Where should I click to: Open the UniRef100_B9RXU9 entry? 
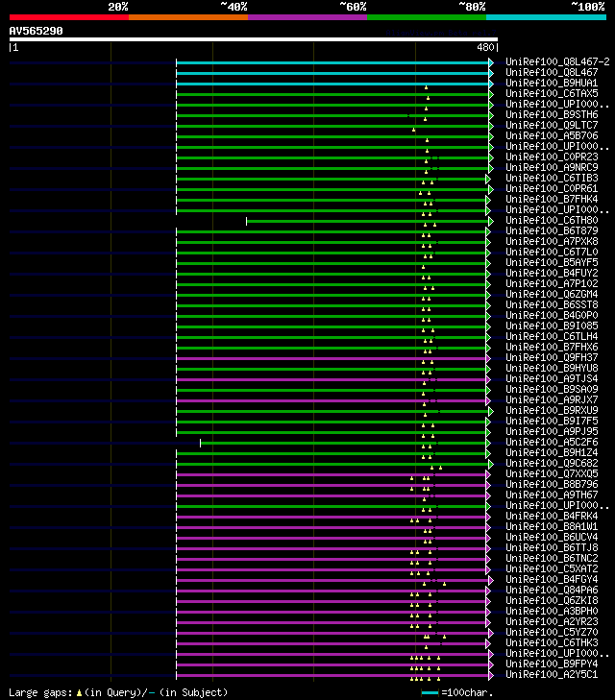pyautogui.click(x=552, y=410)
